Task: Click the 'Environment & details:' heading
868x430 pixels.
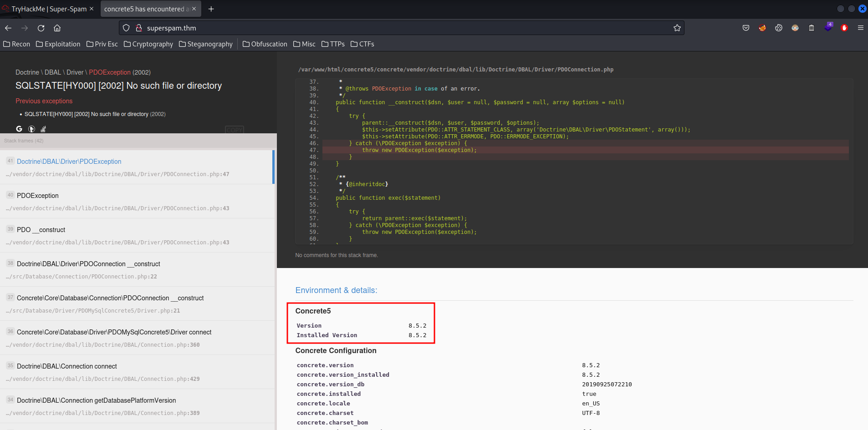Action: point(336,290)
